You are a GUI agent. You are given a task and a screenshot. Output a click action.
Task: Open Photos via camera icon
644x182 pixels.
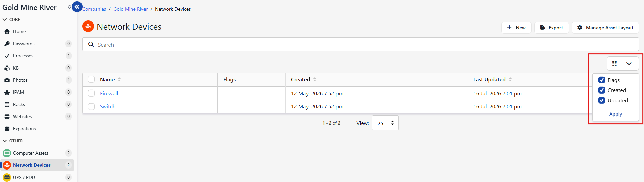(x=7, y=80)
